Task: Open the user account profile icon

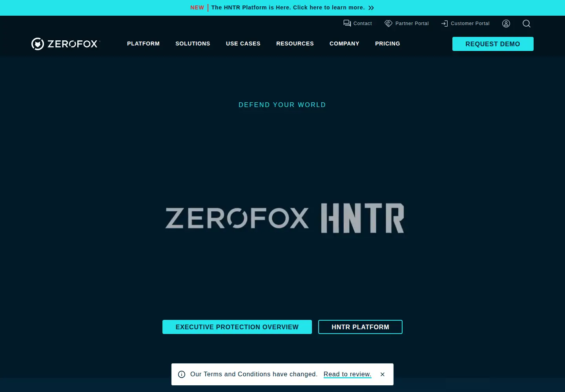Action: (x=506, y=24)
